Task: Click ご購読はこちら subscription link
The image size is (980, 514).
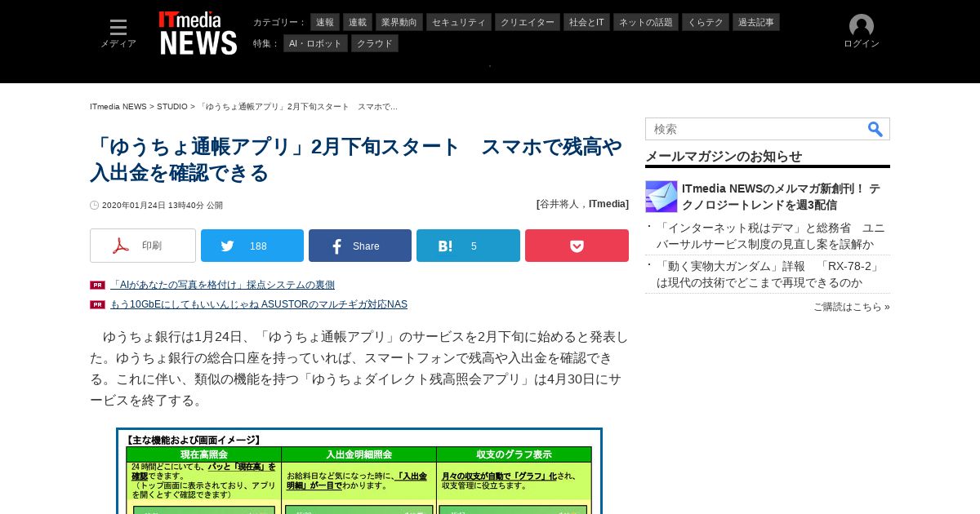Action: [852, 307]
